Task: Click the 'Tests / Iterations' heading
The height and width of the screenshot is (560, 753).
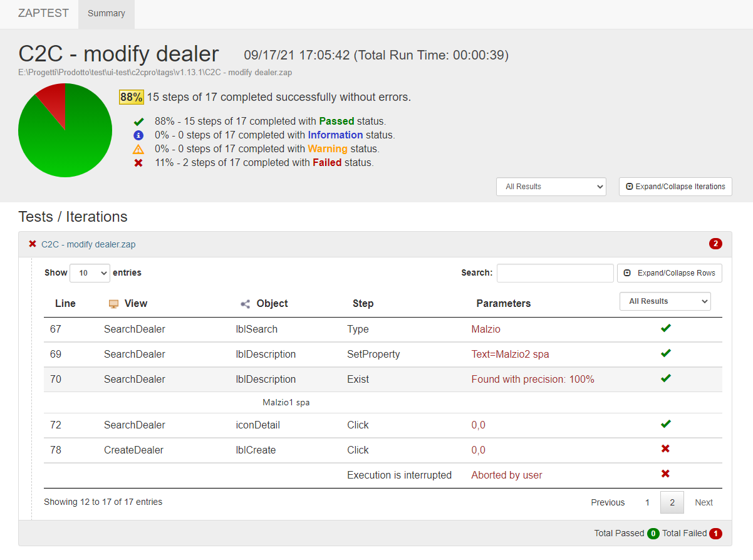Action: pos(73,217)
